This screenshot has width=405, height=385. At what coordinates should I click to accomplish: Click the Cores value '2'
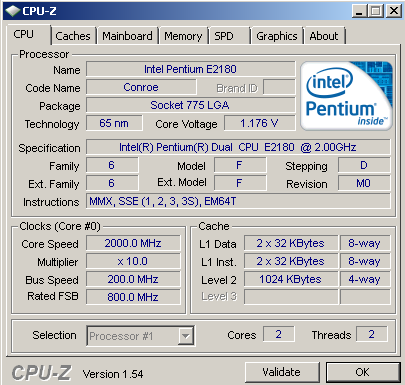[279, 334]
